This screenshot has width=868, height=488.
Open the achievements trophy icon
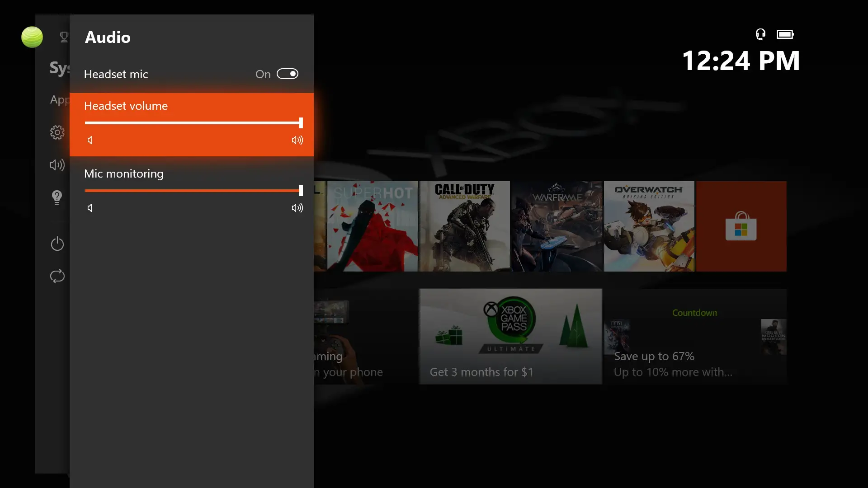tap(64, 37)
